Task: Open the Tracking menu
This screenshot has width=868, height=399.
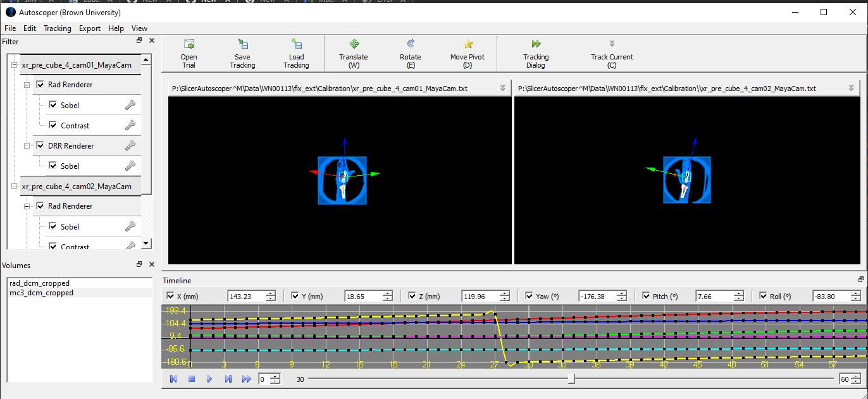Action: (x=57, y=28)
